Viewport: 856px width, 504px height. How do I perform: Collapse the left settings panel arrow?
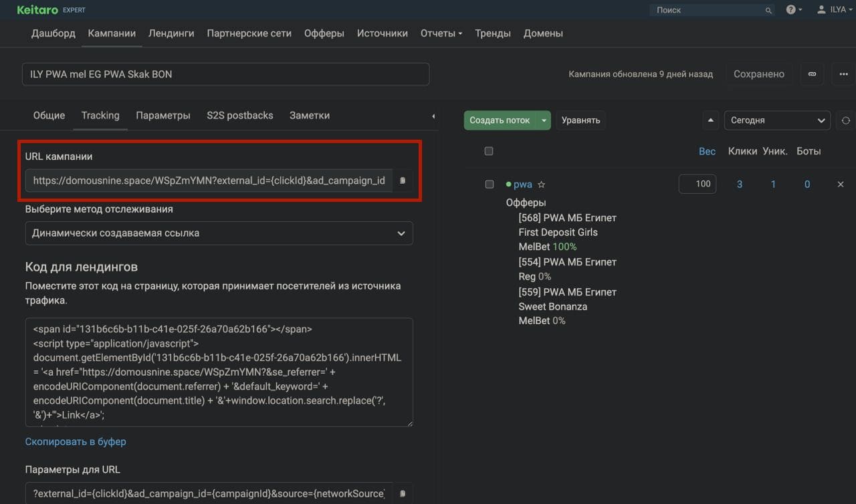tap(433, 116)
